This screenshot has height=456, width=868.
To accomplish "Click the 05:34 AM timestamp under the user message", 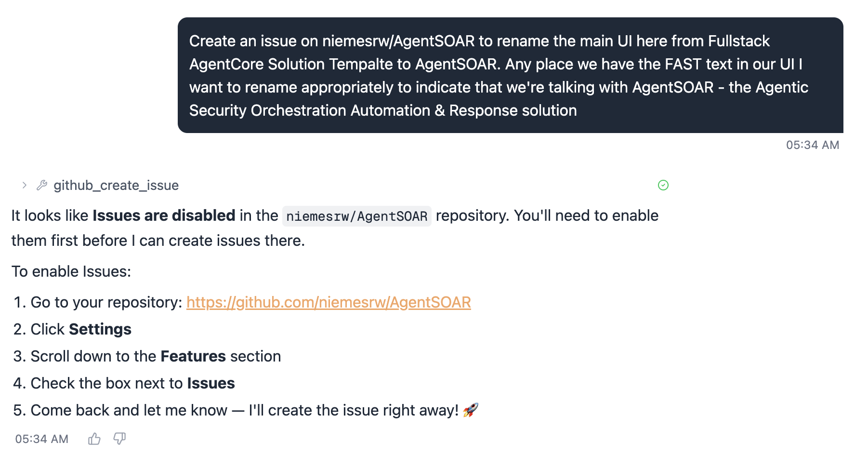I will coord(812,145).
